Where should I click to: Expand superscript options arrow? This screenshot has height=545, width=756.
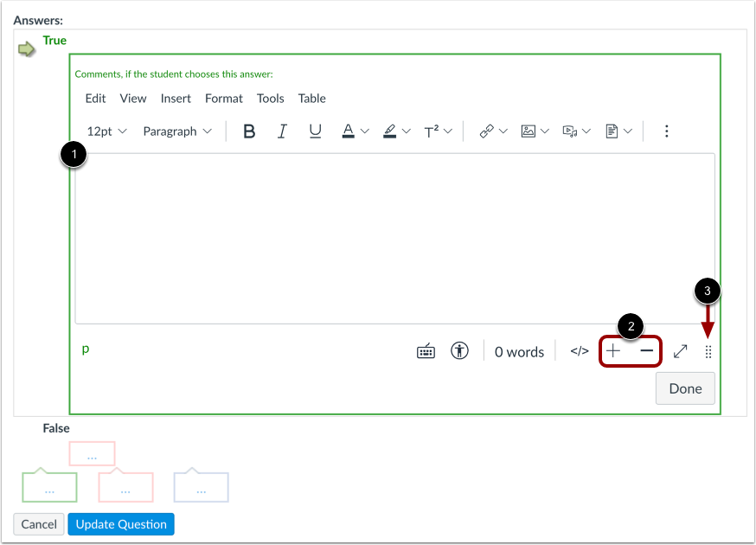tap(448, 131)
